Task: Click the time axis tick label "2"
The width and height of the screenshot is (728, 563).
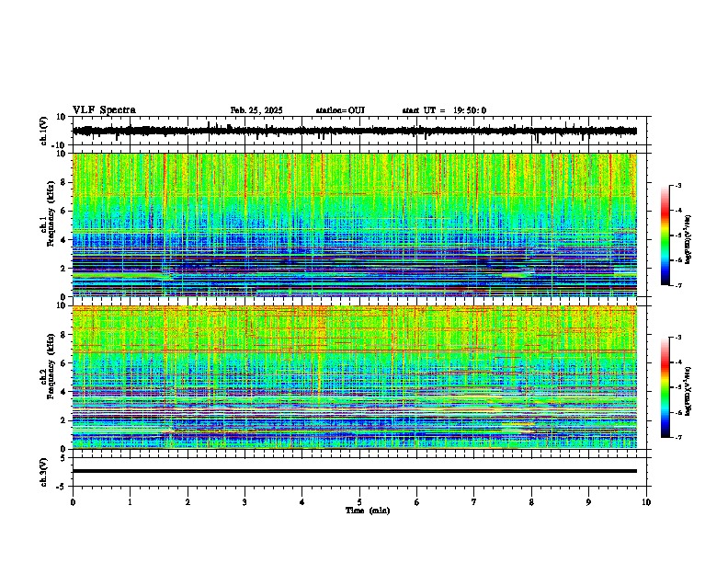Action: pos(188,502)
